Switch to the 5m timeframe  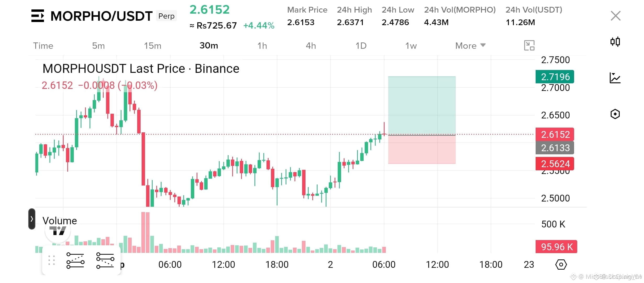point(98,46)
